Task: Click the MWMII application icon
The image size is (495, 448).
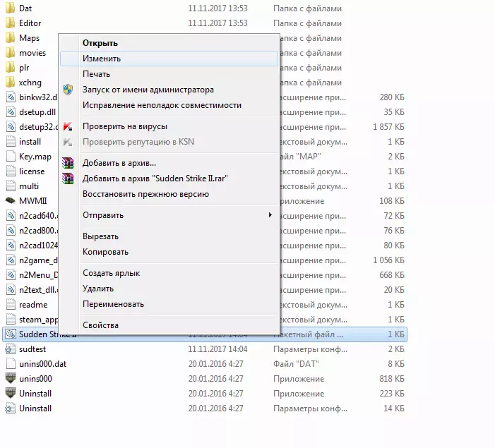Action: [x=11, y=200]
